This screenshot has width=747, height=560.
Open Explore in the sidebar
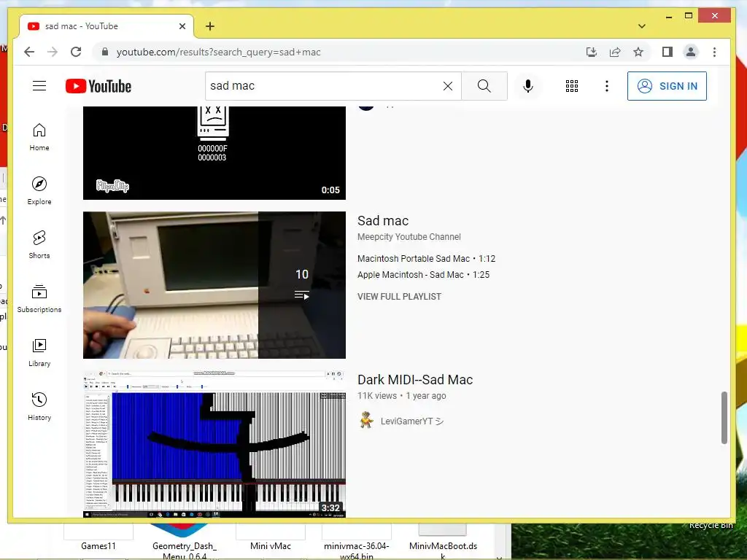click(39, 191)
